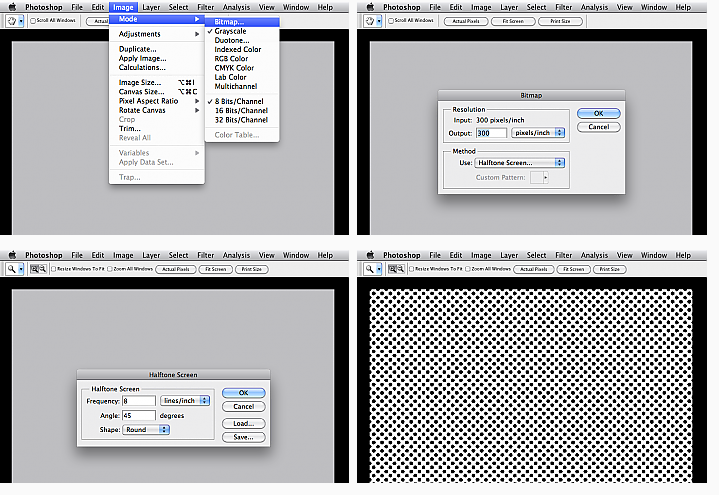
Task: Open pixels/inch units dropdown in Bitmap dialog
Action: pyautogui.click(x=538, y=133)
